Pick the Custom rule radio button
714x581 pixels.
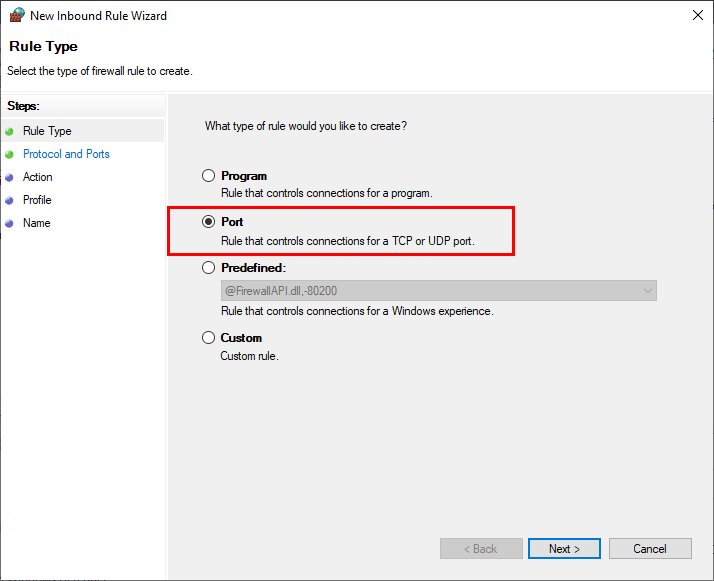click(x=209, y=338)
